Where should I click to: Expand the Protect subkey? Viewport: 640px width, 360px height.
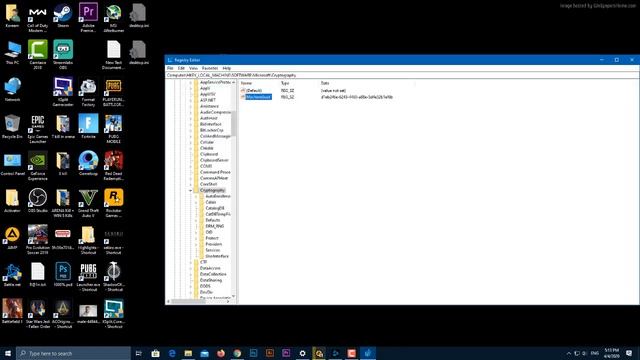tap(196, 238)
